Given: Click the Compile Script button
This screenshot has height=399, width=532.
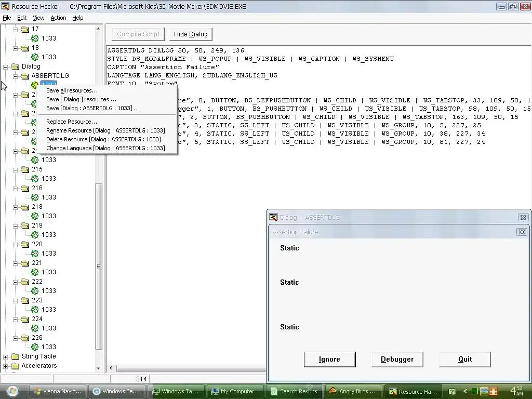Looking at the screenshot, I should pyautogui.click(x=138, y=34).
